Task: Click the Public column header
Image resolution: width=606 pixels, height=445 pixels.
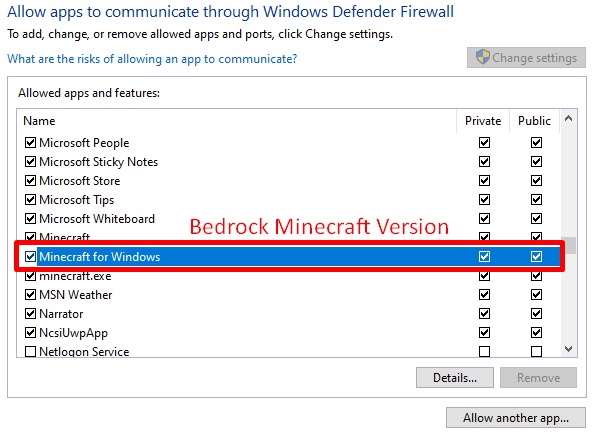Action: [x=534, y=121]
